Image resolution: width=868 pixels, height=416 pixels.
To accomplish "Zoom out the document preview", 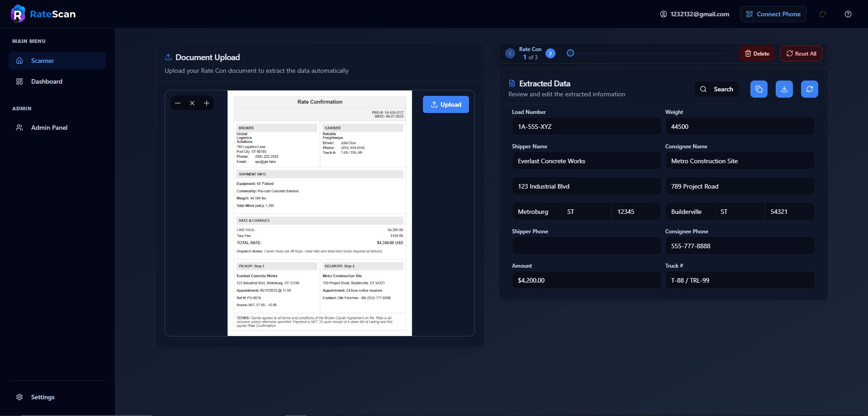I will pos(178,103).
